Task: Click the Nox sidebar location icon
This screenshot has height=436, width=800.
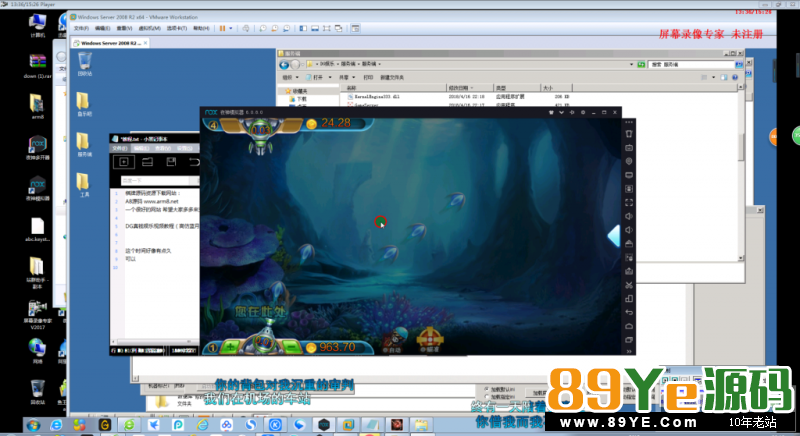Action: point(629,161)
